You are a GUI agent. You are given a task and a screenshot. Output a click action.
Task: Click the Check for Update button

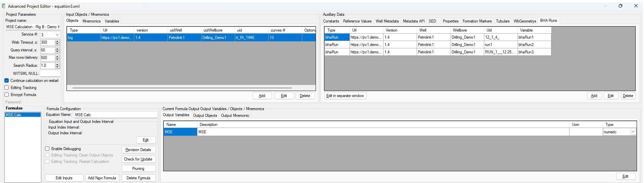(138, 159)
